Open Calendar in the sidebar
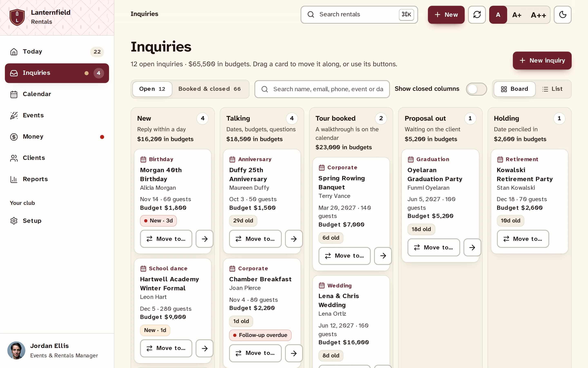This screenshot has height=368, width=588. click(57, 94)
